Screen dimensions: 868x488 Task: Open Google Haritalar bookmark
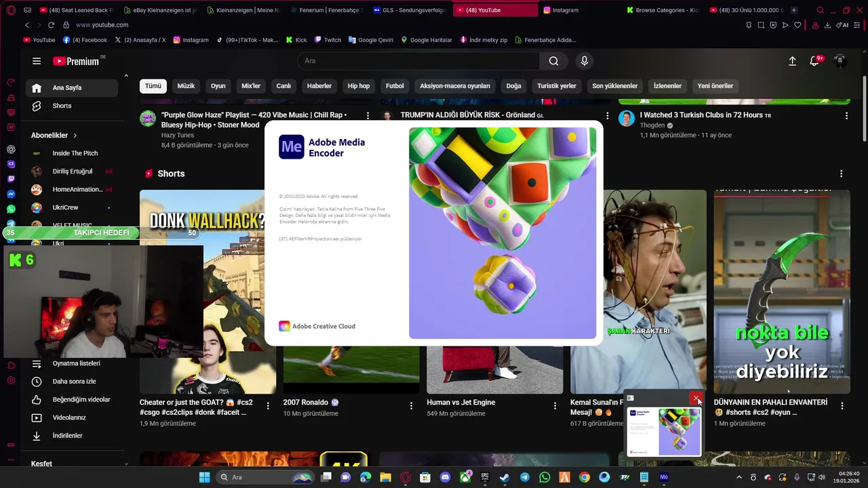426,40
